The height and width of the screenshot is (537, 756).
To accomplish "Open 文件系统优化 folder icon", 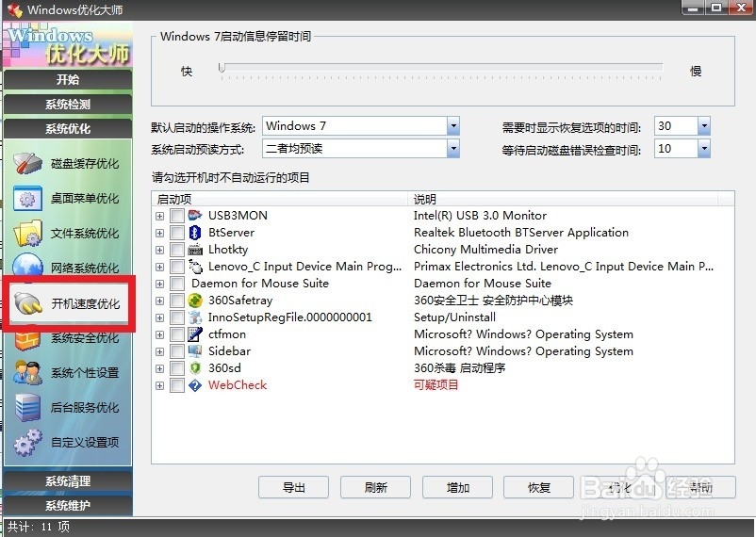I will [x=27, y=234].
